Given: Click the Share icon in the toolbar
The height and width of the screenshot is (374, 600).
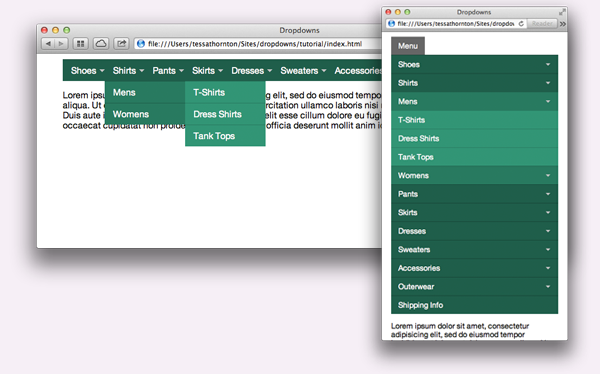Looking at the screenshot, I should coord(121,44).
